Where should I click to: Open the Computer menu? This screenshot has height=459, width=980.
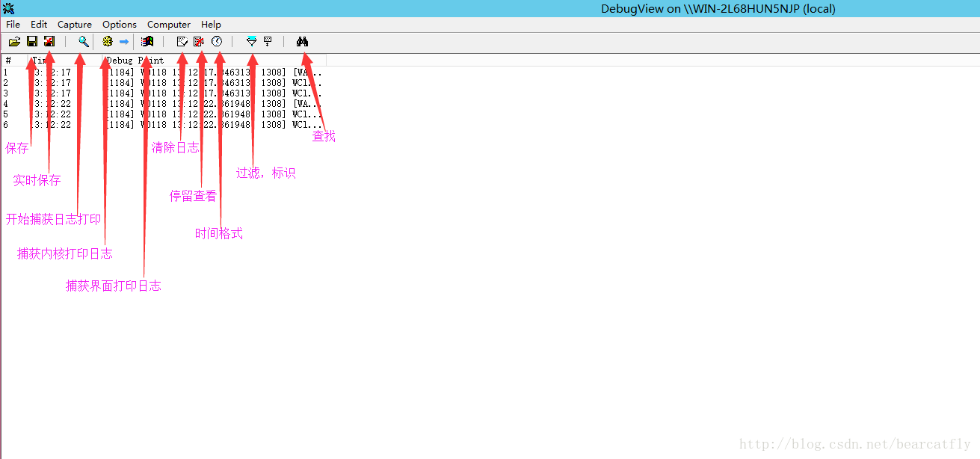point(169,25)
